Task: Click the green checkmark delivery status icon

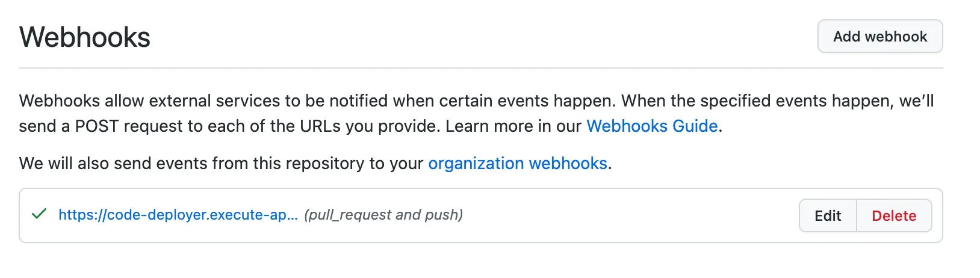Action: pos(39,214)
